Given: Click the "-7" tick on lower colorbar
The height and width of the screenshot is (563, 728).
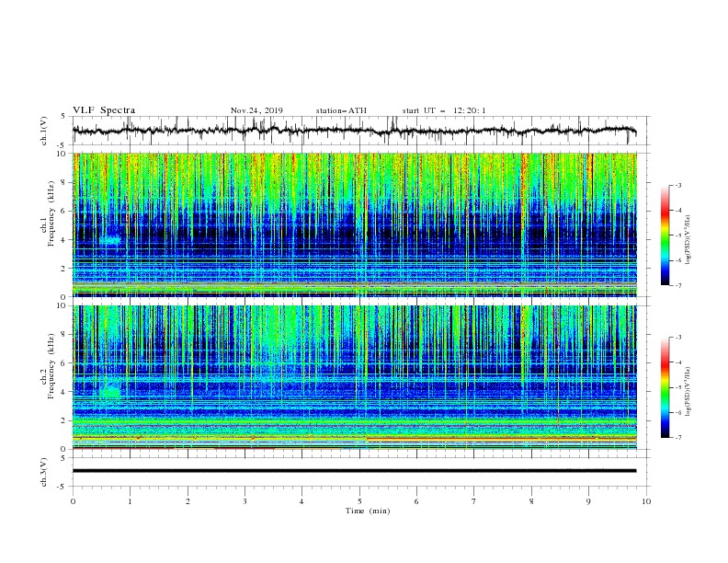Looking at the screenshot, I should coord(678,437).
